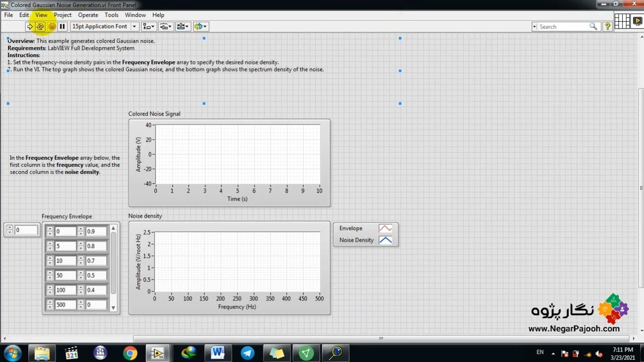Open the Align Objects toolbar menu
The height and width of the screenshot is (362, 644).
point(148,27)
